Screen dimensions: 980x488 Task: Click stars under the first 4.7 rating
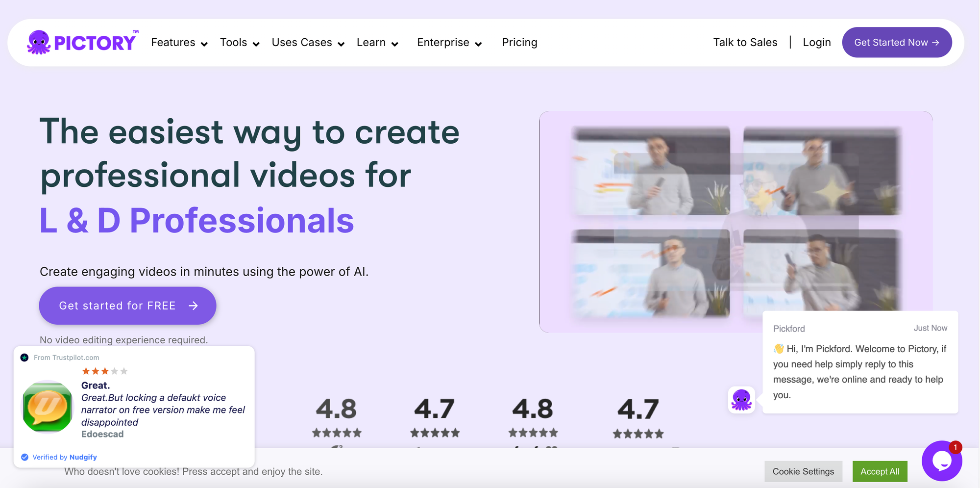point(435,433)
